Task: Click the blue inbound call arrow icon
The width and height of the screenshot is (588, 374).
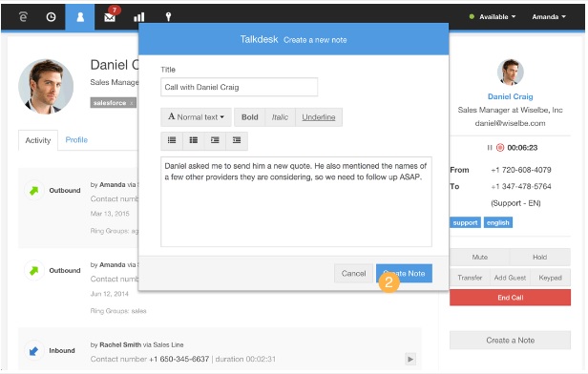Action: (x=34, y=351)
